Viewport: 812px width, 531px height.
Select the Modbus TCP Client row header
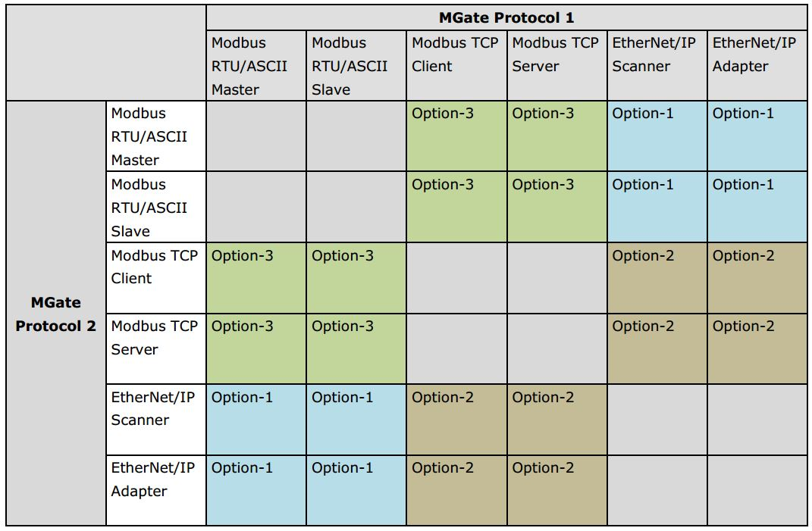[154, 267]
